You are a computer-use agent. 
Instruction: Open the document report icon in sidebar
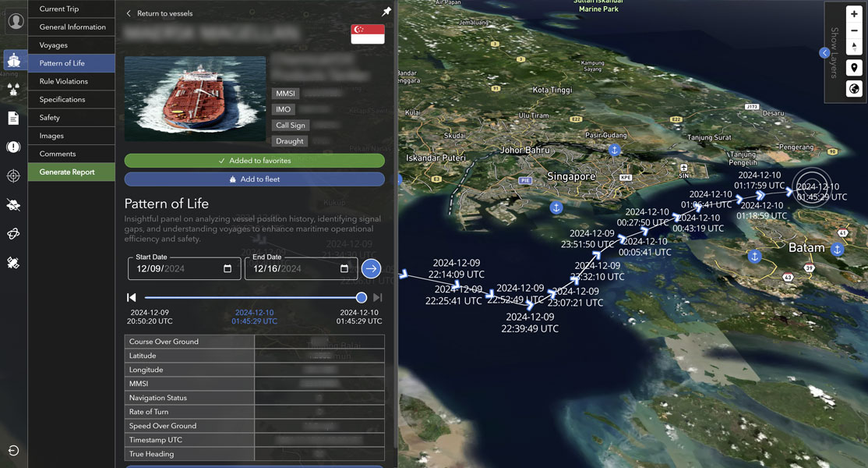13,118
